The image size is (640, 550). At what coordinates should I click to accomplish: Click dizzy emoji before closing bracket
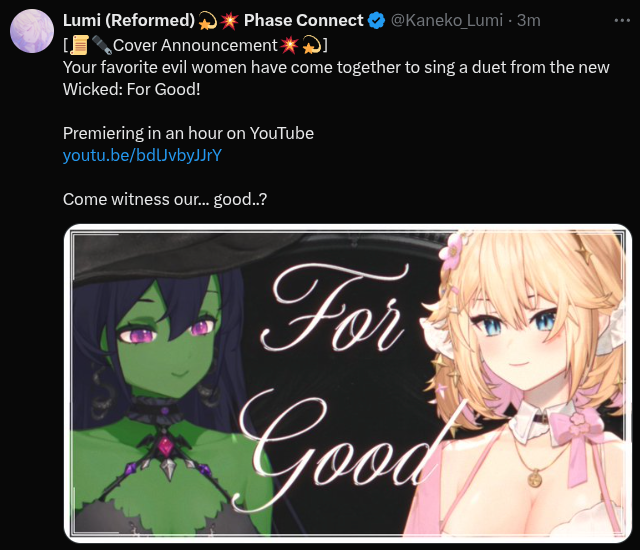point(311,45)
